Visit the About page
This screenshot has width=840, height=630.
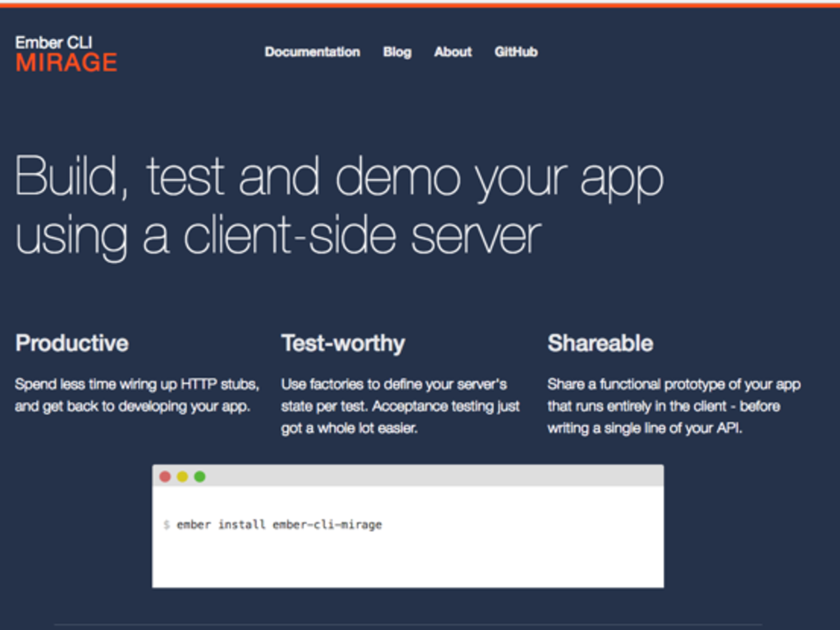click(x=452, y=52)
